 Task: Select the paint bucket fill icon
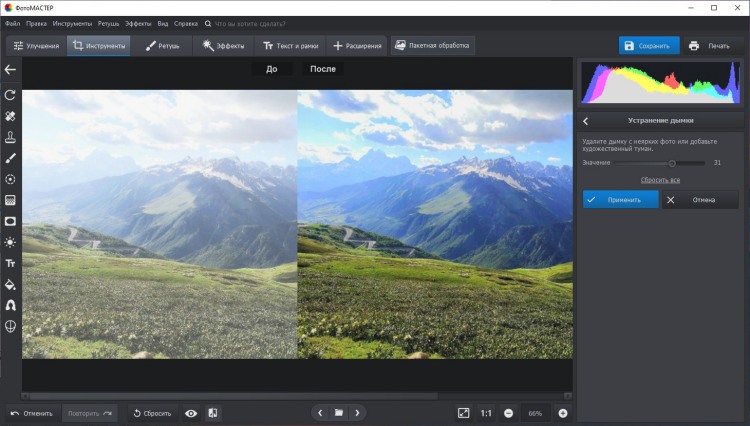[x=10, y=284]
